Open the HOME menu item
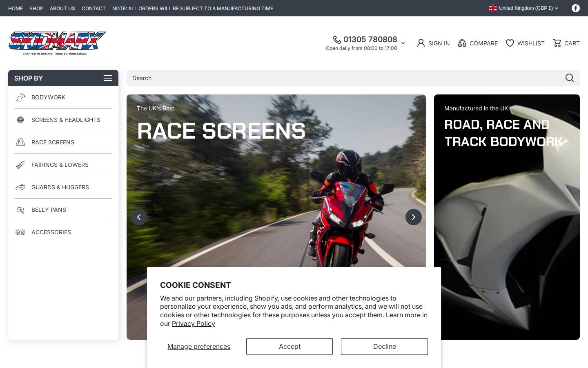This screenshot has height=368, width=588. (16, 8)
